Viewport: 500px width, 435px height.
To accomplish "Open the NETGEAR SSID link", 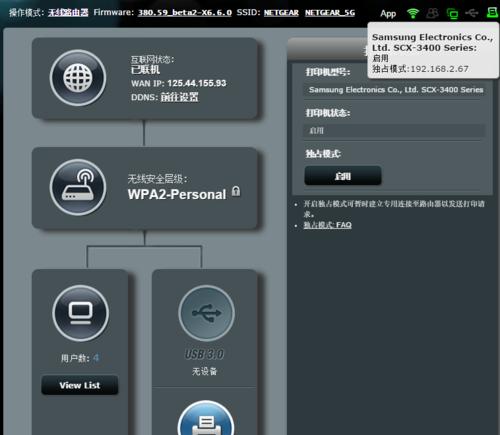I will [281, 13].
